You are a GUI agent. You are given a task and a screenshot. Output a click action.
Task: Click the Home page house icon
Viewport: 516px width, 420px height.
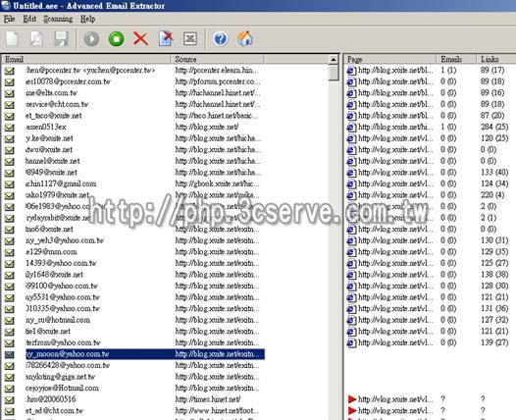[x=245, y=39]
